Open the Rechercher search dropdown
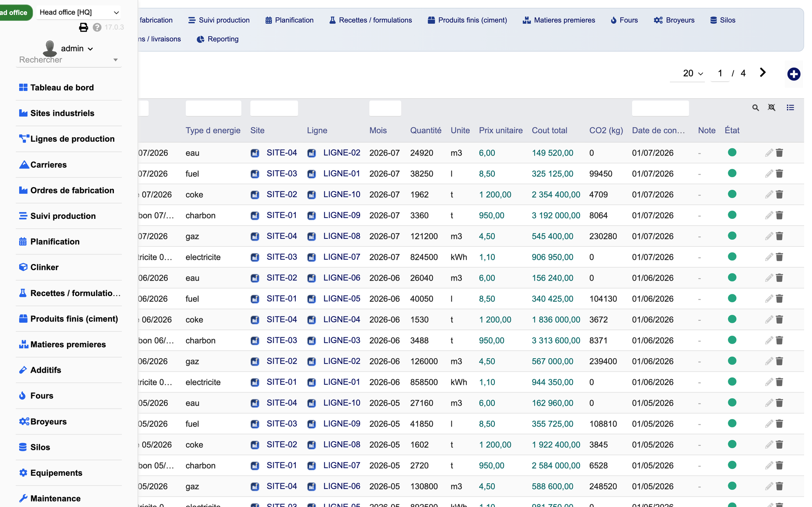 (x=68, y=60)
